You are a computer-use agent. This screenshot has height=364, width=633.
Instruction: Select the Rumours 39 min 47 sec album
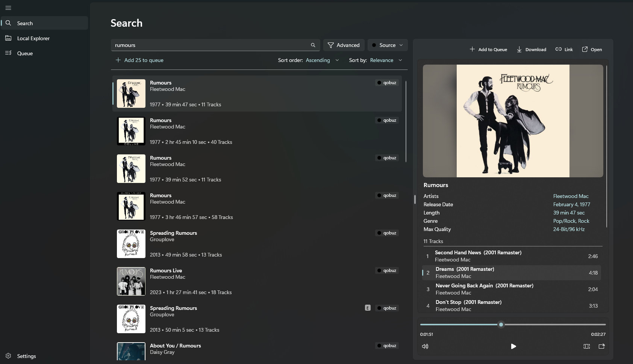point(257,94)
